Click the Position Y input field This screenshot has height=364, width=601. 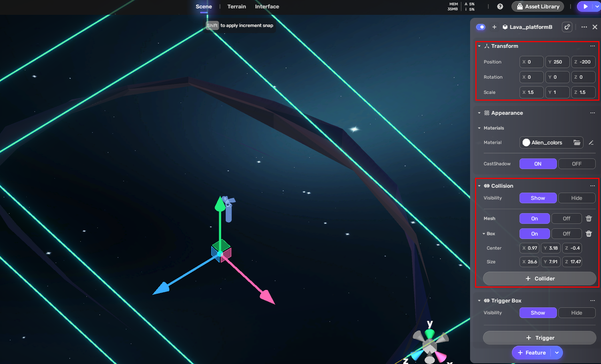557,62
